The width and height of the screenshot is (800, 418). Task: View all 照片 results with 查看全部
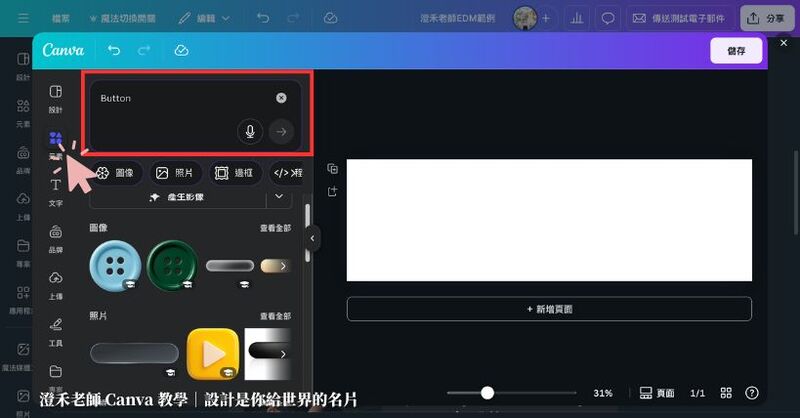click(x=276, y=316)
